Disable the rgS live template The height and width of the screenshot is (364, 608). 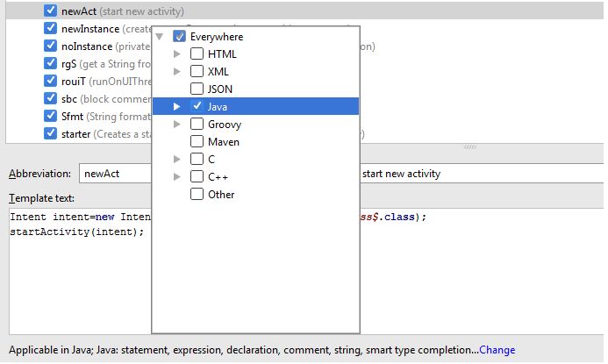click(x=51, y=64)
